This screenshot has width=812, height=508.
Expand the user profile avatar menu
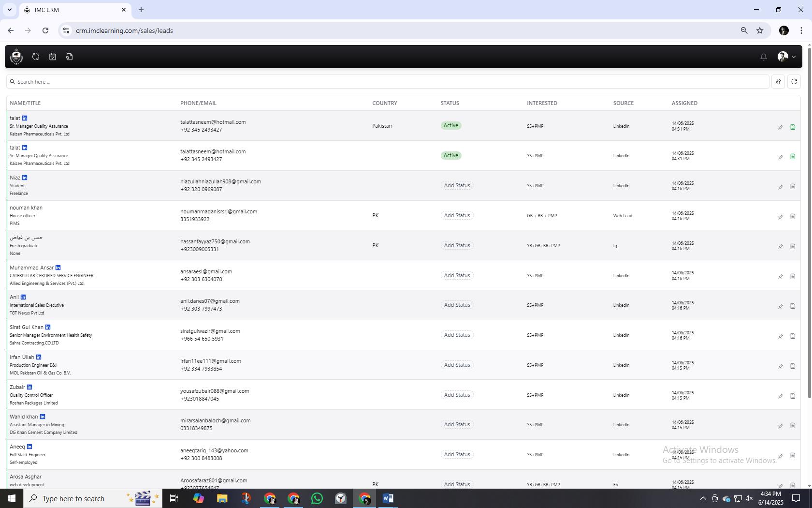click(786, 57)
